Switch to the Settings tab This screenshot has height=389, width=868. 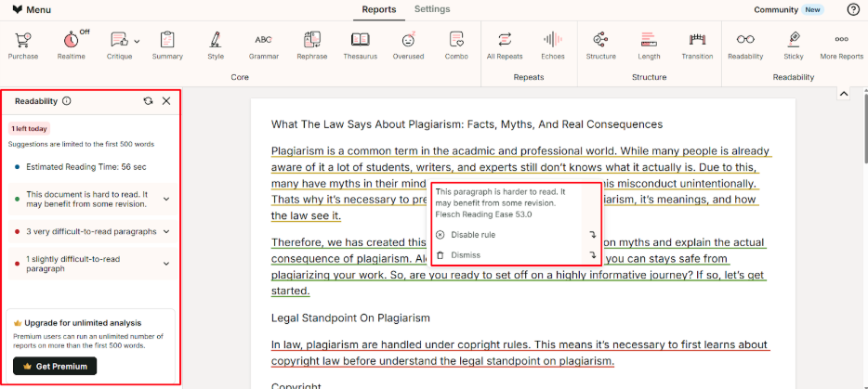(431, 9)
